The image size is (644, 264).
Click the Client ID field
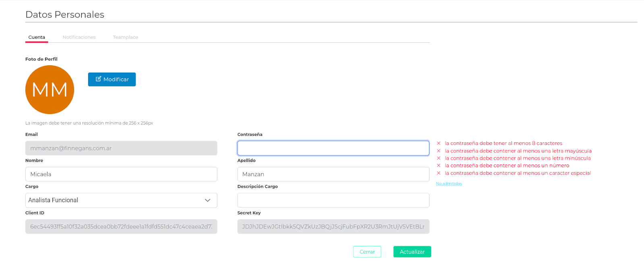pyautogui.click(x=121, y=227)
